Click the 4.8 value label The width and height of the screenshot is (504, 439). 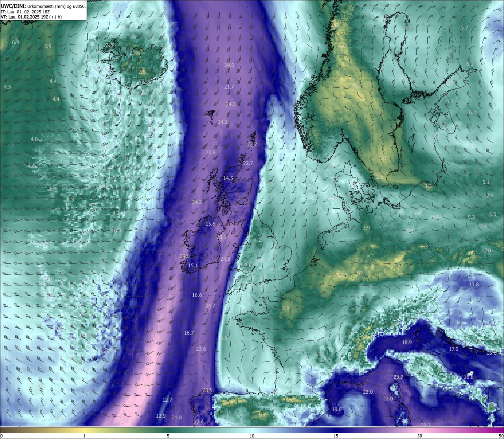[x=34, y=139]
